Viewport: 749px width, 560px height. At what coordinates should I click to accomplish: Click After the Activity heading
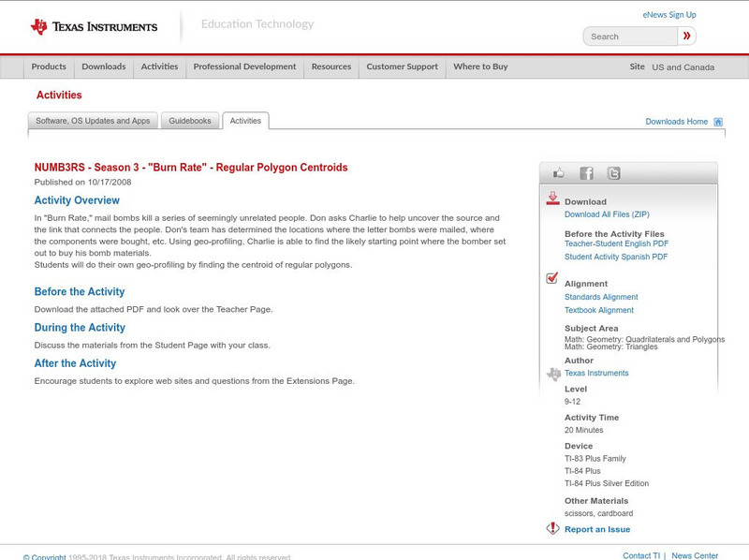point(75,363)
